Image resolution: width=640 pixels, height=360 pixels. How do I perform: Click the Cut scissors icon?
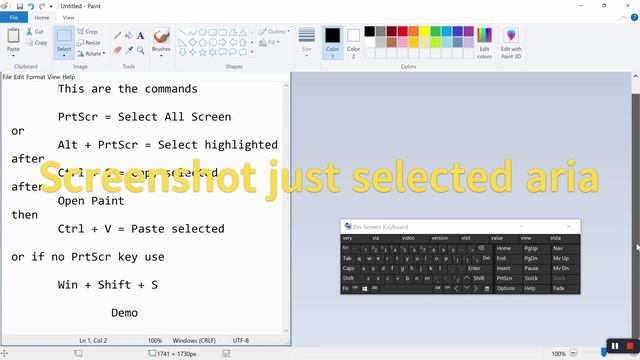pos(29,31)
